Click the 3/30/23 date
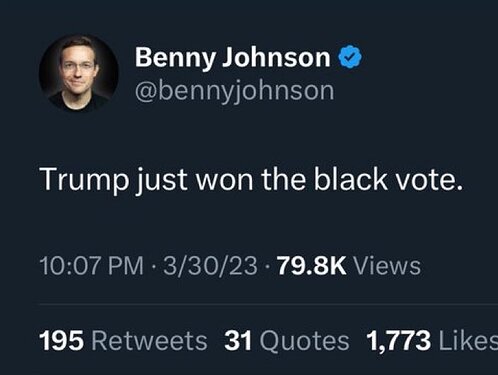Viewport: 498px width, 375px height. 210,266
